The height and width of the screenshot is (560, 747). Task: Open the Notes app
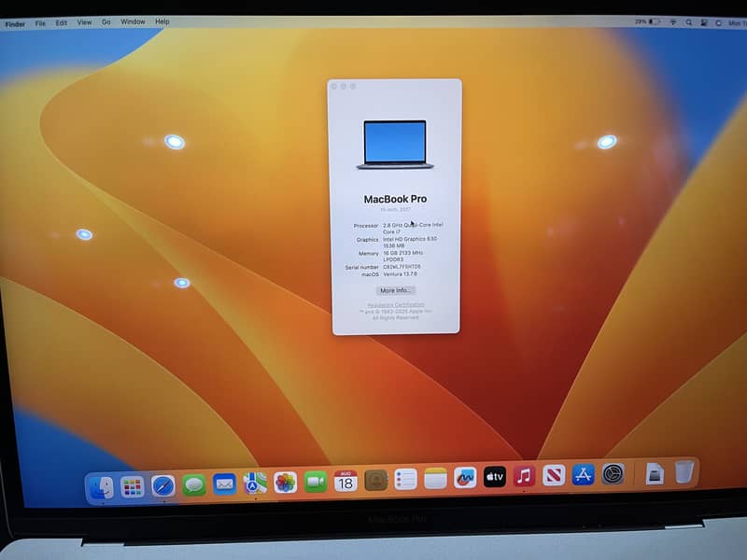[435, 478]
